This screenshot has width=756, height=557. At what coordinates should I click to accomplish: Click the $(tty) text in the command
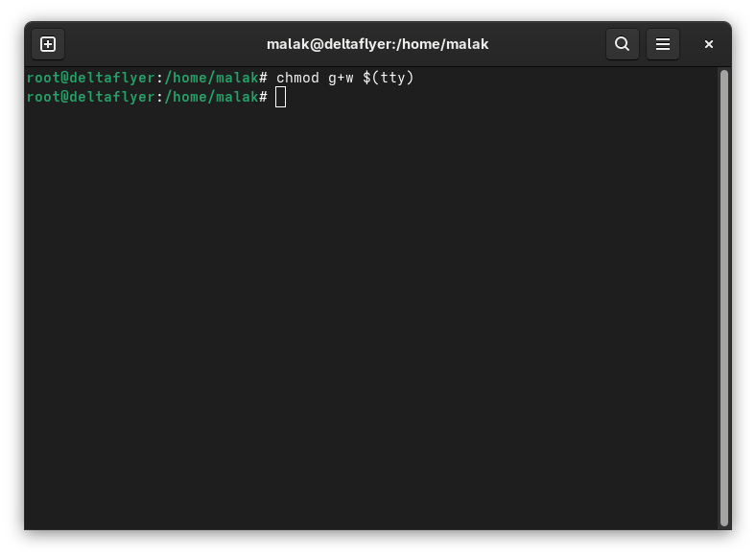click(388, 78)
